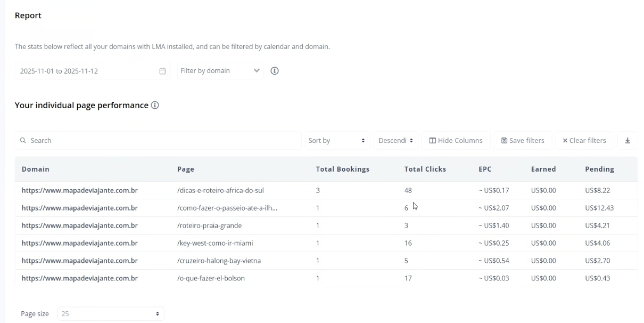Screen dimensions: 644x323
Task: Click the calendar icon in date field
Action: (x=162, y=71)
